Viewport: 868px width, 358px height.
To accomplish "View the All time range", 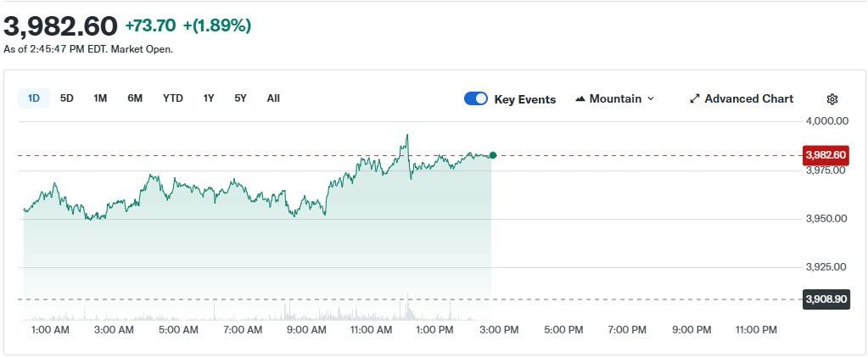I will pyautogui.click(x=273, y=98).
